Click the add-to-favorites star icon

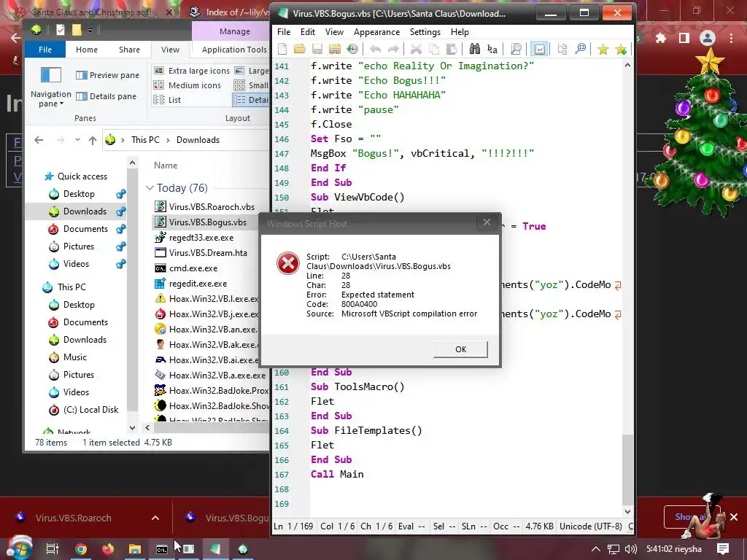[x=621, y=49]
